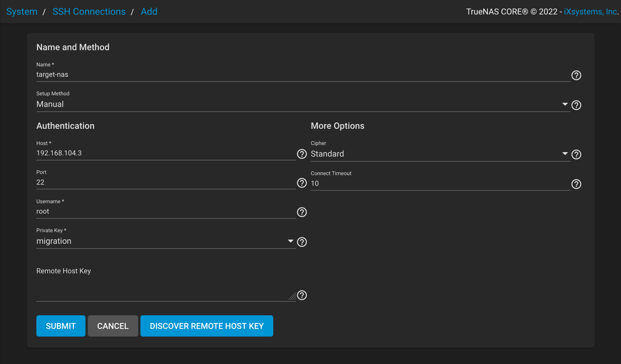Open help icon next to Host

click(302, 154)
